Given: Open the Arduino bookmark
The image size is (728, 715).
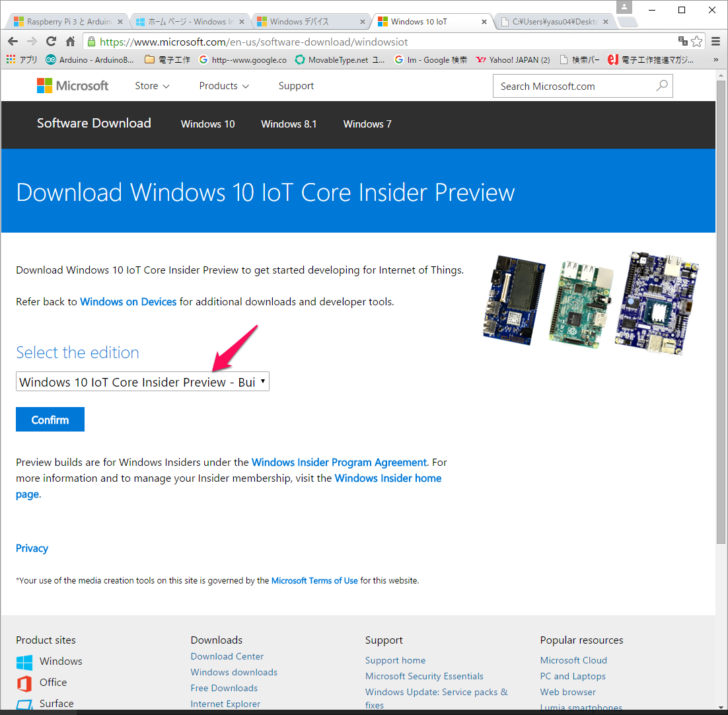Looking at the screenshot, I should 90,60.
